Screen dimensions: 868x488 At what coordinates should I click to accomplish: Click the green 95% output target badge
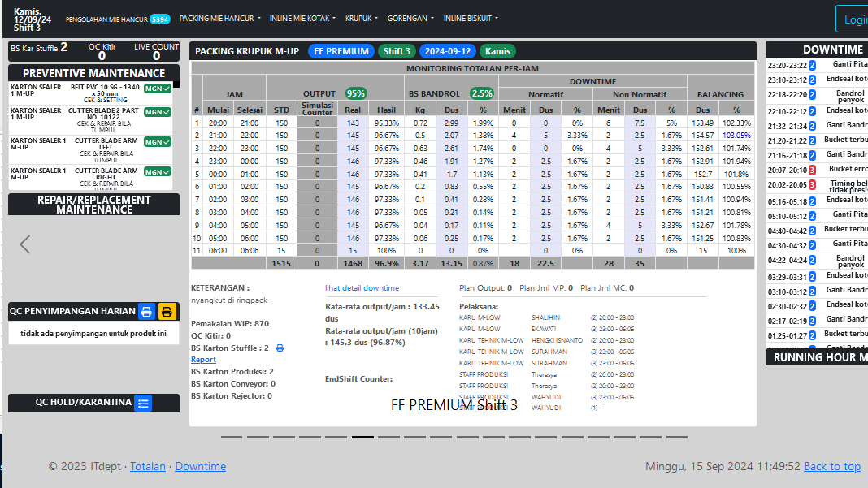click(355, 93)
